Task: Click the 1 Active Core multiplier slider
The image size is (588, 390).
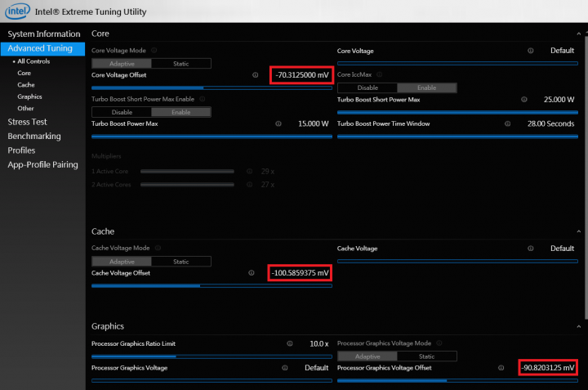Action: tap(187, 171)
